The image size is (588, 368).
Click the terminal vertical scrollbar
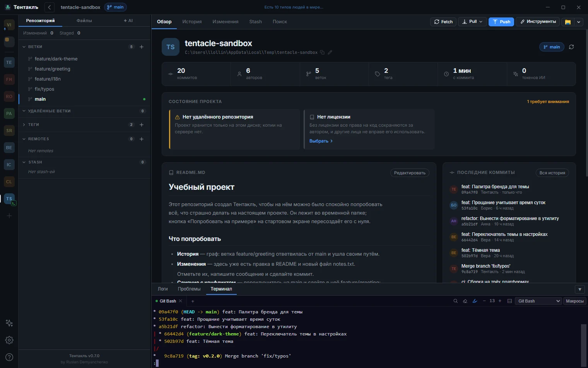[584, 345]
